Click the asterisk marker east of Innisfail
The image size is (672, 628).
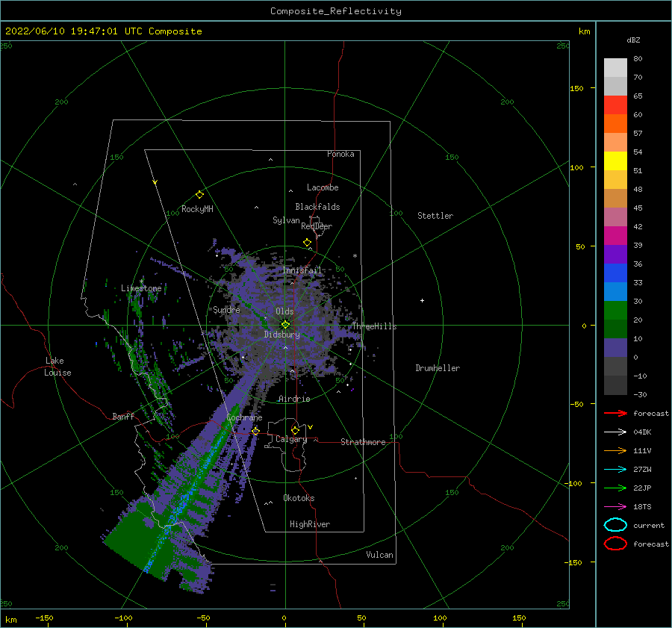[355, 256]
